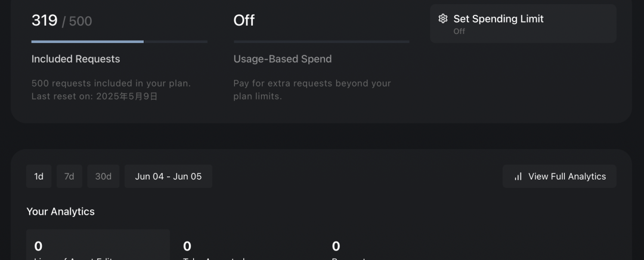Switch to the 7d time range
The width and height of the screenshot is (644, 260).
click(69, 176)
